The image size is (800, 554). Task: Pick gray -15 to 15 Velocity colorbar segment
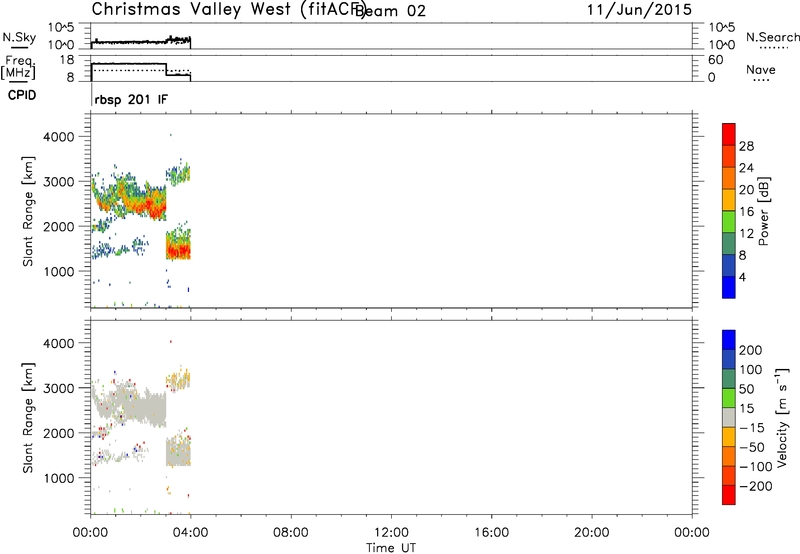pyautogui.click(x=729, y=417)
